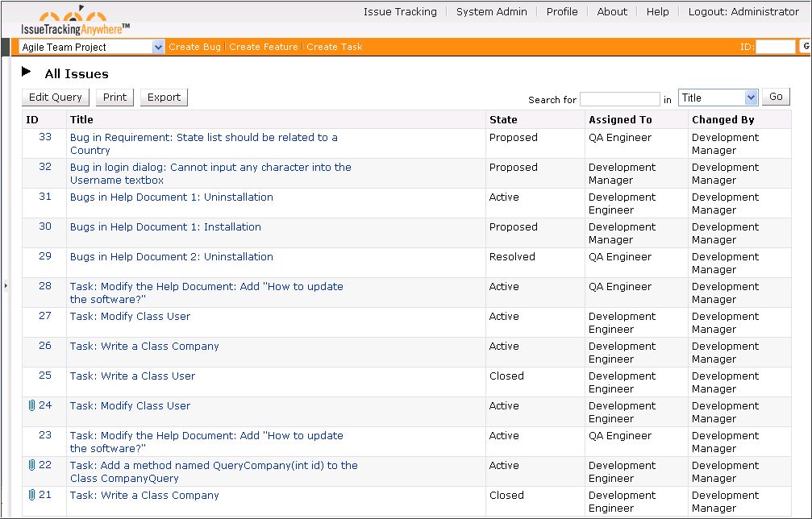Click QA Engineer assignee of issue 33
The width and height of the screenshot is (812, 519).
coord(620,137)
